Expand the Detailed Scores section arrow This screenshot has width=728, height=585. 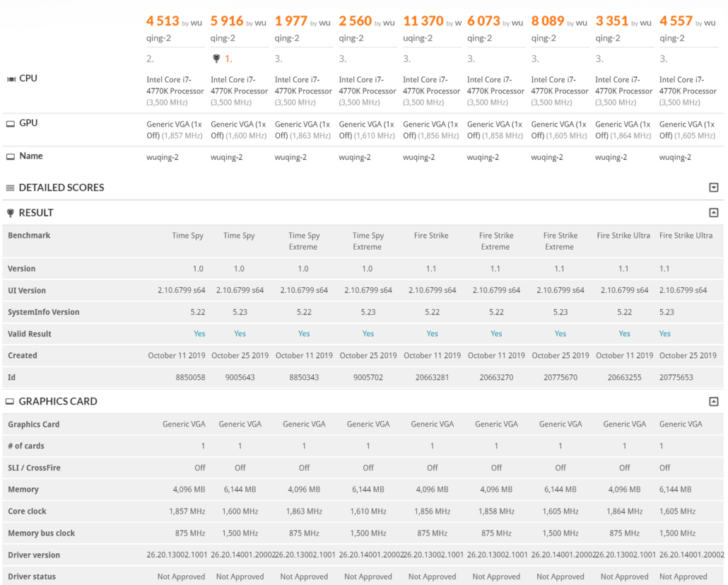point(713,187)
